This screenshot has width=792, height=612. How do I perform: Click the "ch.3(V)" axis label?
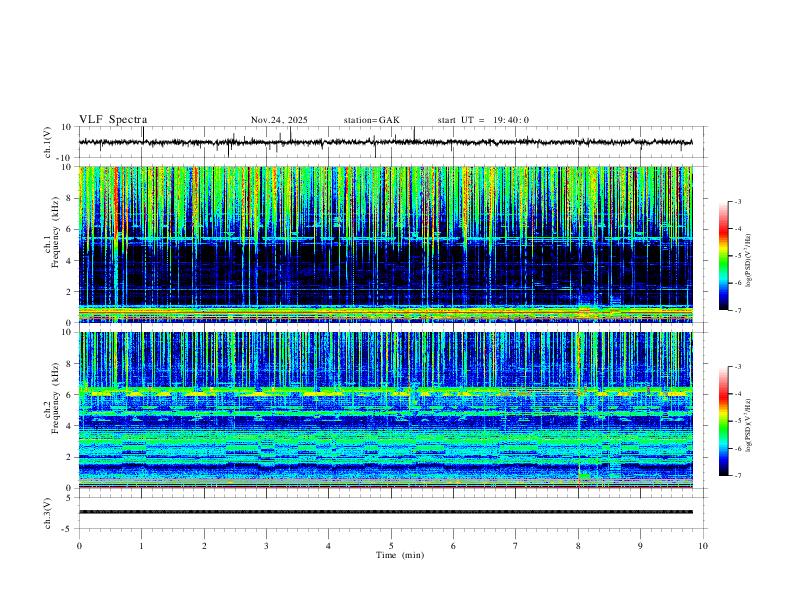click(x=48, y=513)
